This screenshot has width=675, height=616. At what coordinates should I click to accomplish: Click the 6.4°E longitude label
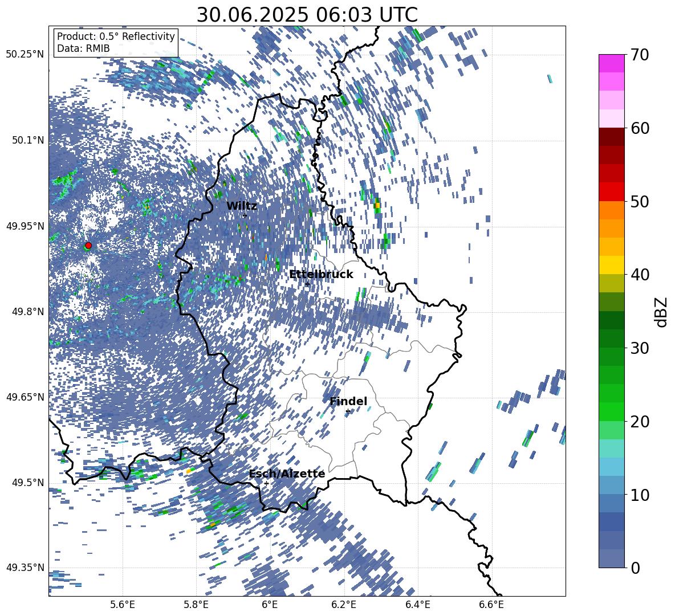417,605
